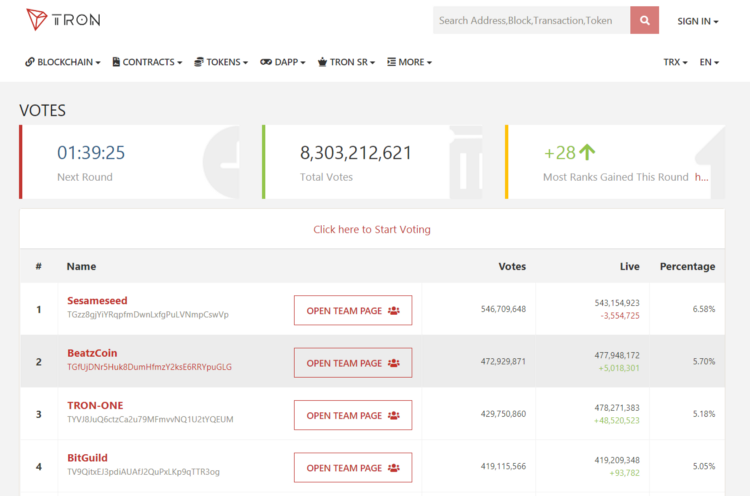Click the 8,303,212,621 Total Votes figure
This screenshot has width=750, height=496.
tap(355, 153)
